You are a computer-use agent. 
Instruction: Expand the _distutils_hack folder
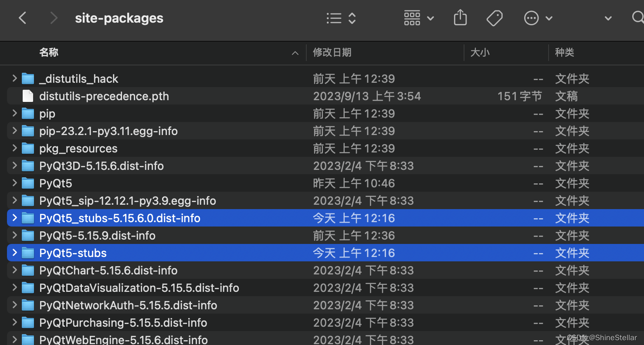point(14,78)
